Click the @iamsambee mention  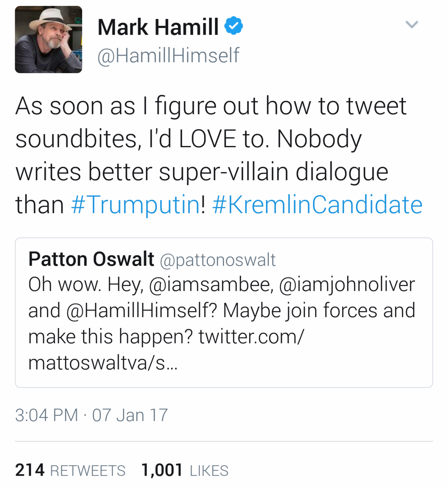coord(210,284)
